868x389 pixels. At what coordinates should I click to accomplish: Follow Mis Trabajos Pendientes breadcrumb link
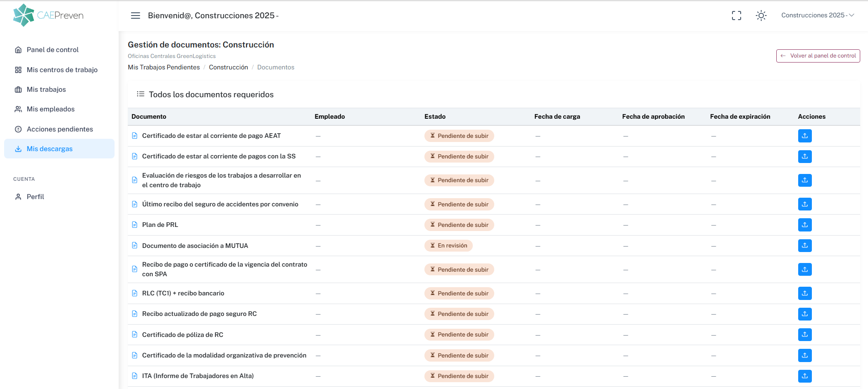(x=164, y=67)
